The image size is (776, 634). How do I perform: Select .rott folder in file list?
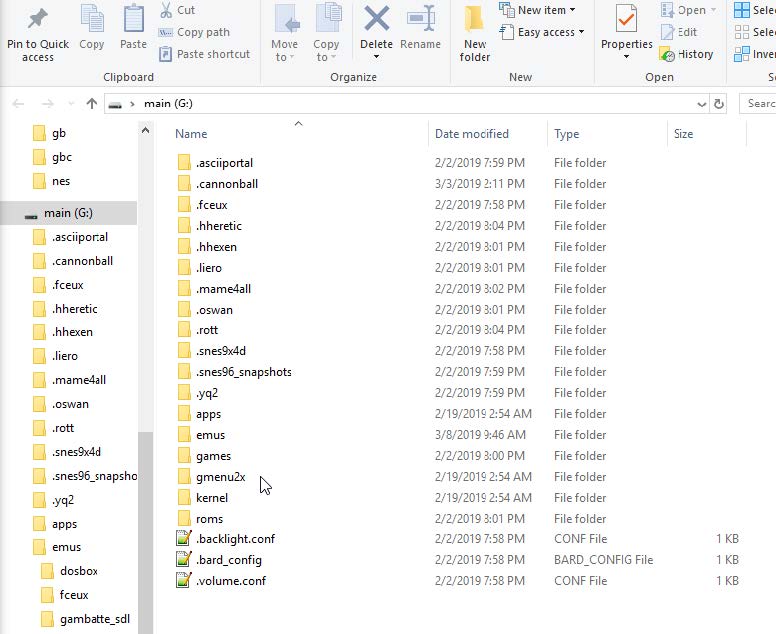207,330
